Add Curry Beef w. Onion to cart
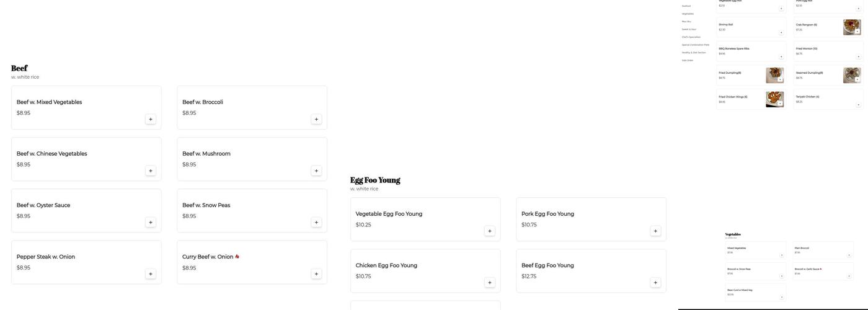868x310 pixels. coord(316,274)
